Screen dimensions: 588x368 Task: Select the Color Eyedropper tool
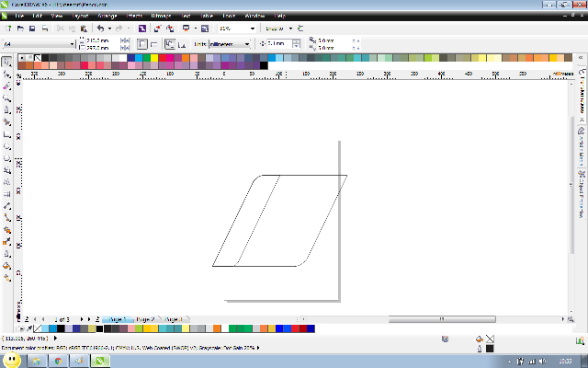coord(6,242)
